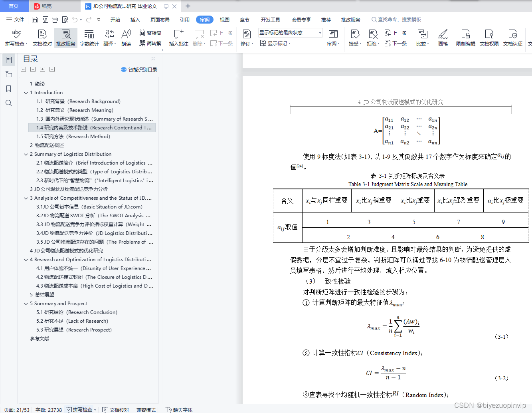This screenshot has height=413, width=532.
Task: Select outline item '参考文献'
Action: (x=40, y=339)
